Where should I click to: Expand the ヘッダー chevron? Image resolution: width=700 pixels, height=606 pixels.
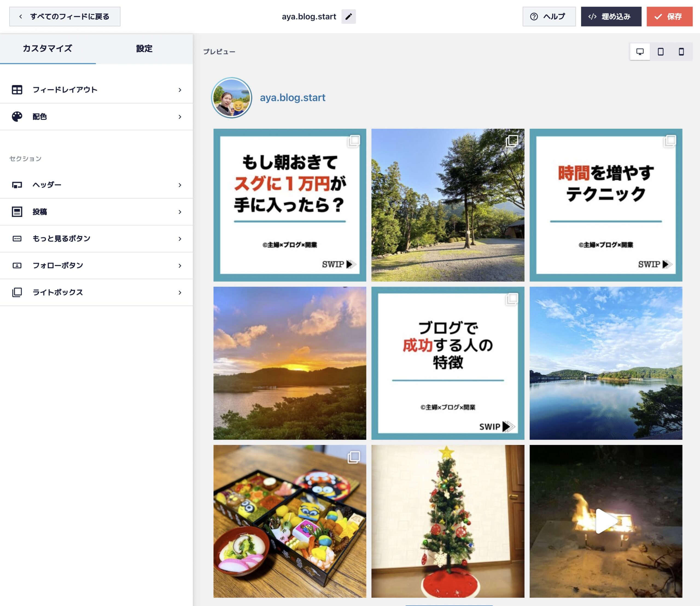pyautogui.click(x=180, y=185)
